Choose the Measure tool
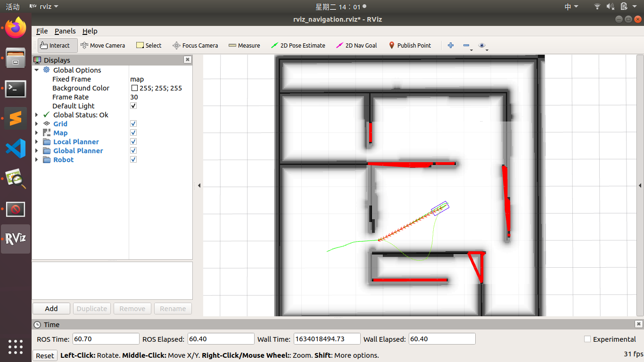Image resolution: width=644 pixels, height=362 pixels. [x=244, y=45]
